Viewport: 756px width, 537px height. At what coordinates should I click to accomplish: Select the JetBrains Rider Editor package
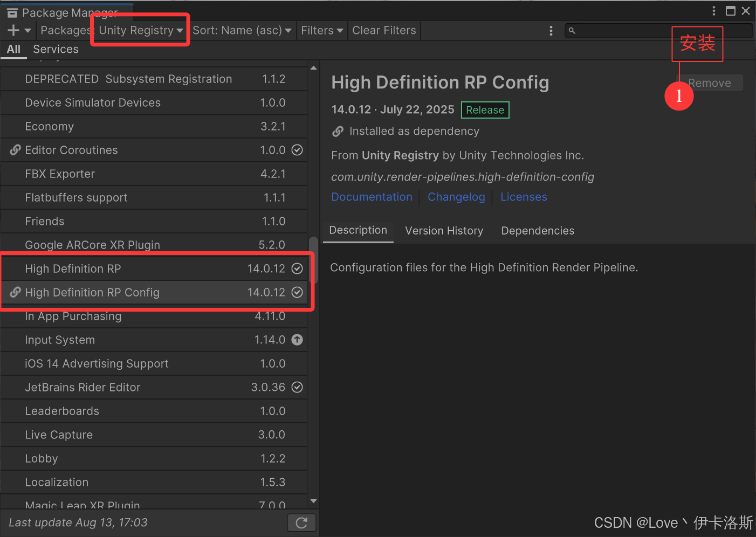[x=154, y=387]
